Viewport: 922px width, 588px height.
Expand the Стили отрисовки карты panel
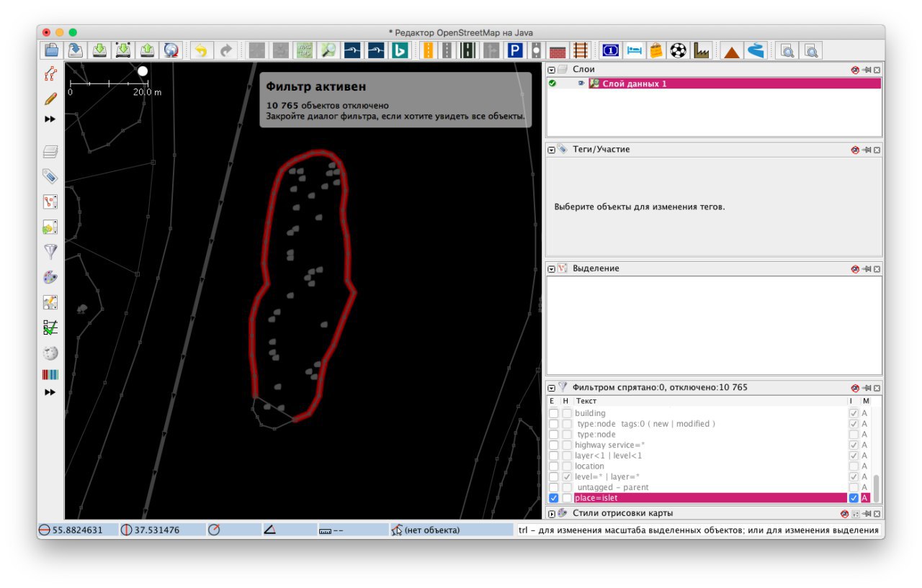tap(551, 513)
